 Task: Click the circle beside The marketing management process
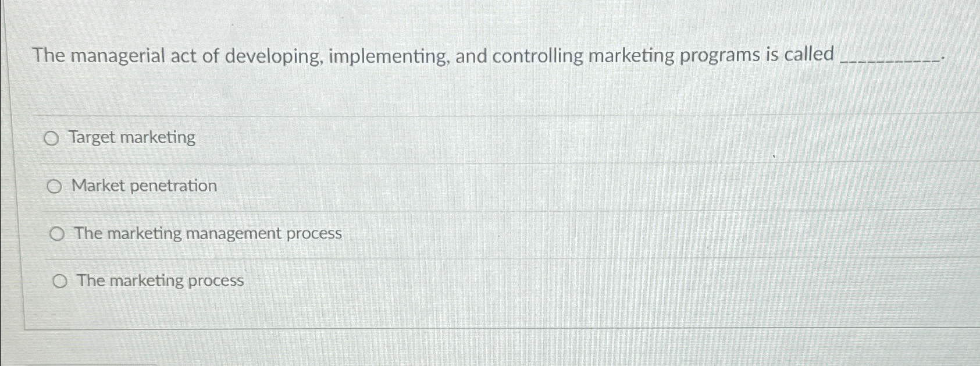pyautogui.click(x=57, y=233)
